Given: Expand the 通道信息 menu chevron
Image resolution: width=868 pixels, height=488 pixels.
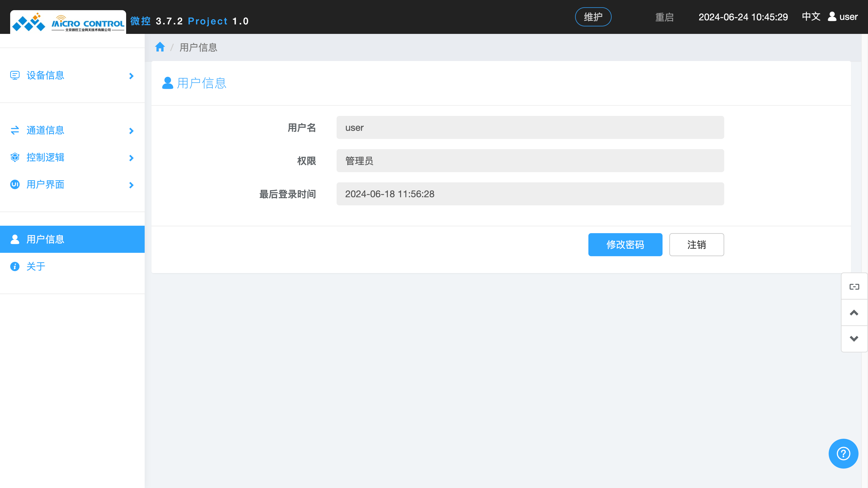Looking at the screenshot, I should click(x=131, y=131).
